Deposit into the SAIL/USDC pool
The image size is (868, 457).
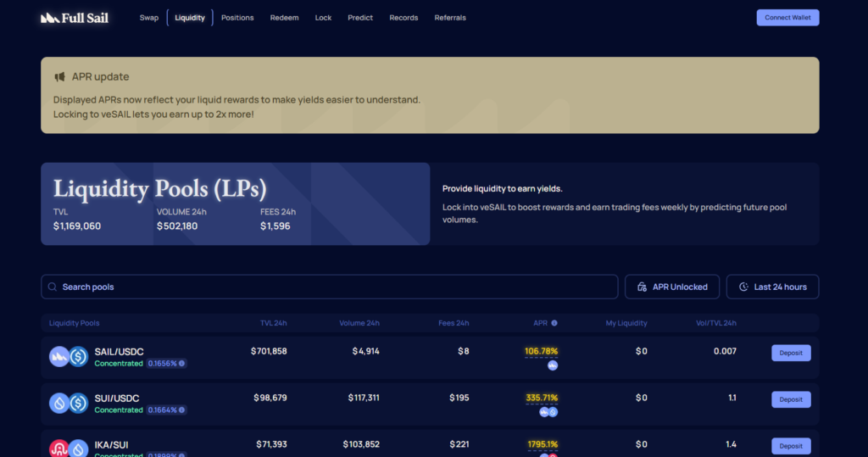coord(791,353)
